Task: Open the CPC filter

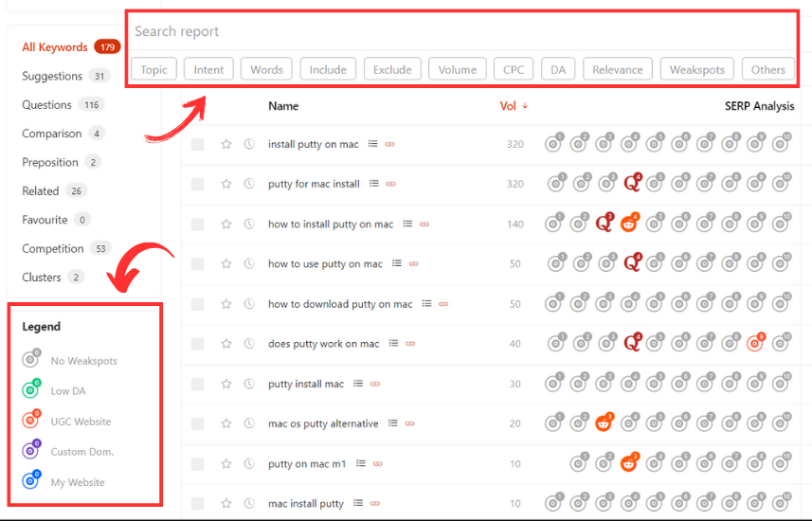Action: [x=514, y=69]
